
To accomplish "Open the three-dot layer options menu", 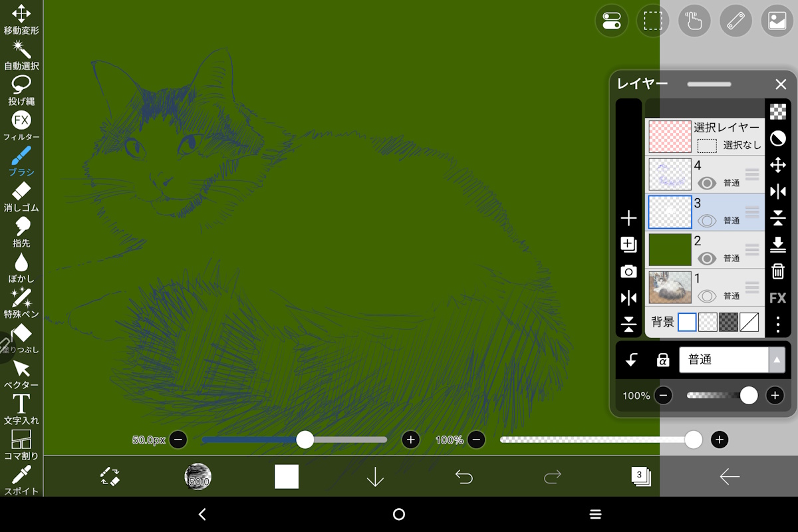I will [x=777, y=325].
